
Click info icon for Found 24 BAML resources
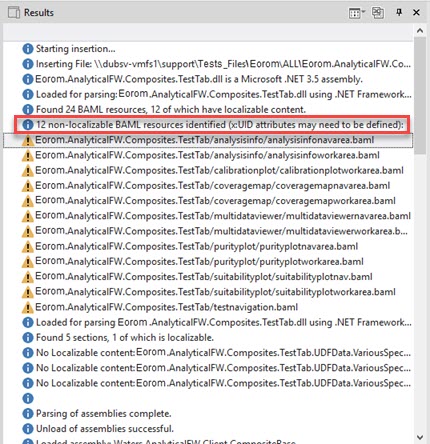pos(28,109)
